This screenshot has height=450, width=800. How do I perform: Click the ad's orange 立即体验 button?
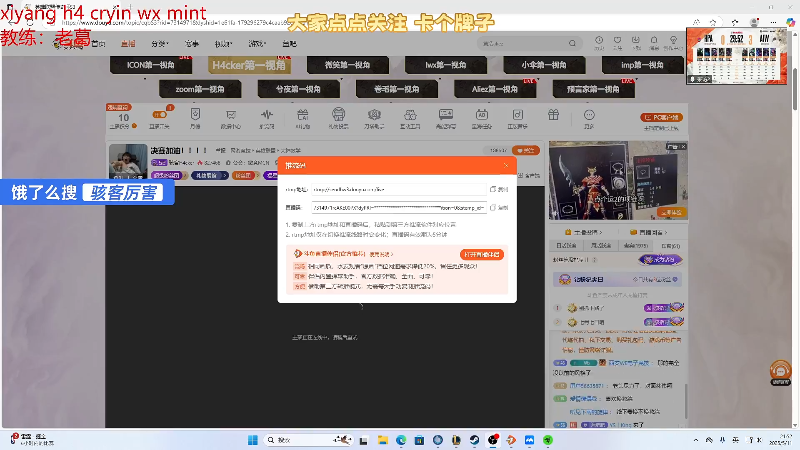click(671, 212)
